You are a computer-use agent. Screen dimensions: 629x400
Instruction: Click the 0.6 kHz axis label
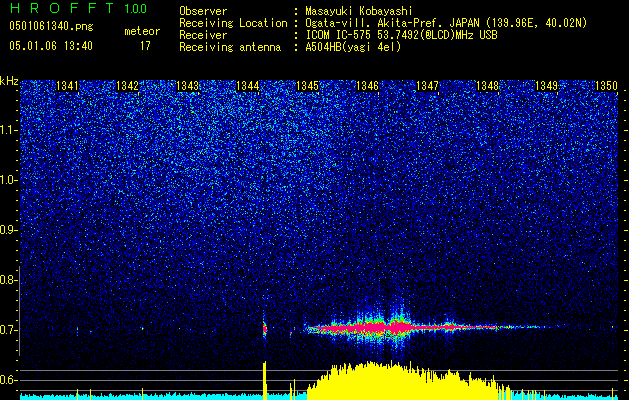(8, 380)
